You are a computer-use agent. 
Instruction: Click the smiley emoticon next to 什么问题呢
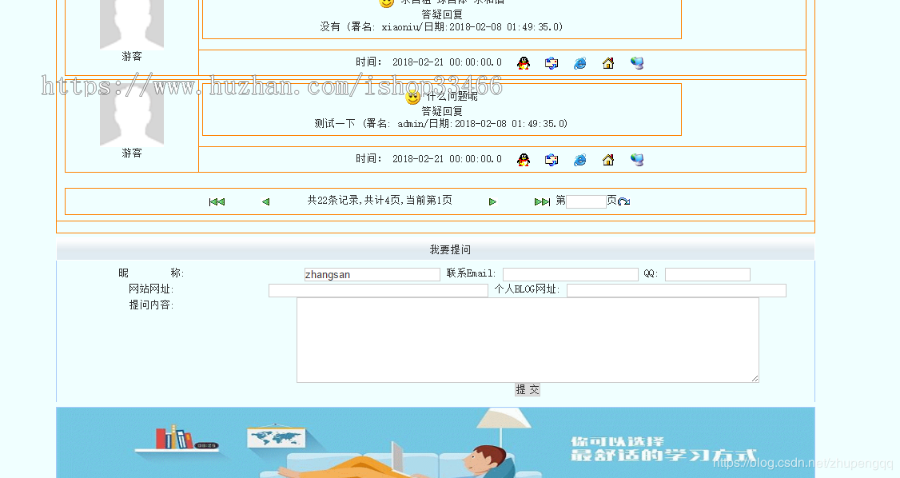point(413,97)
